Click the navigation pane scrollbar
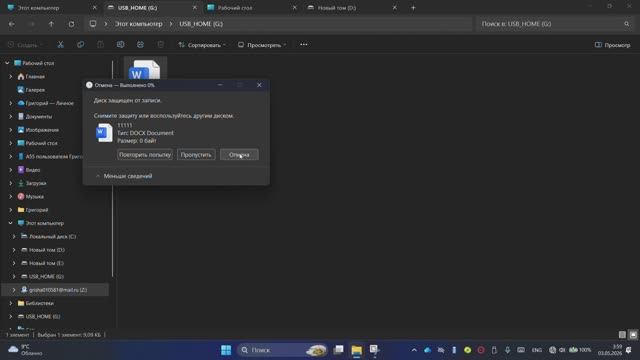Image resolution: width=640 pixels, height=360 pixels. pos(112,169)
